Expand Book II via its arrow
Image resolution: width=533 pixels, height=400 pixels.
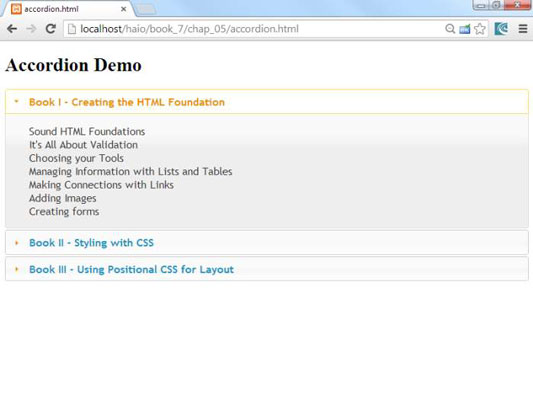(16, 243)
